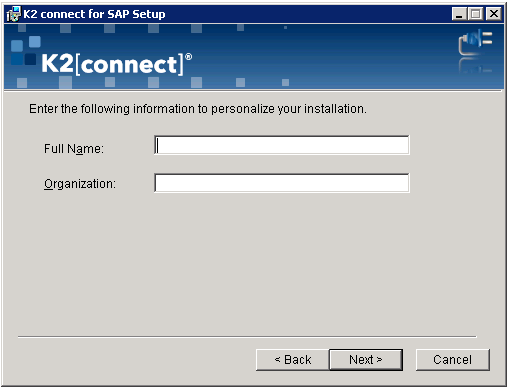Return to previous step with Back
The height and width of the screenshot is (387, 508).
point(293,360)
